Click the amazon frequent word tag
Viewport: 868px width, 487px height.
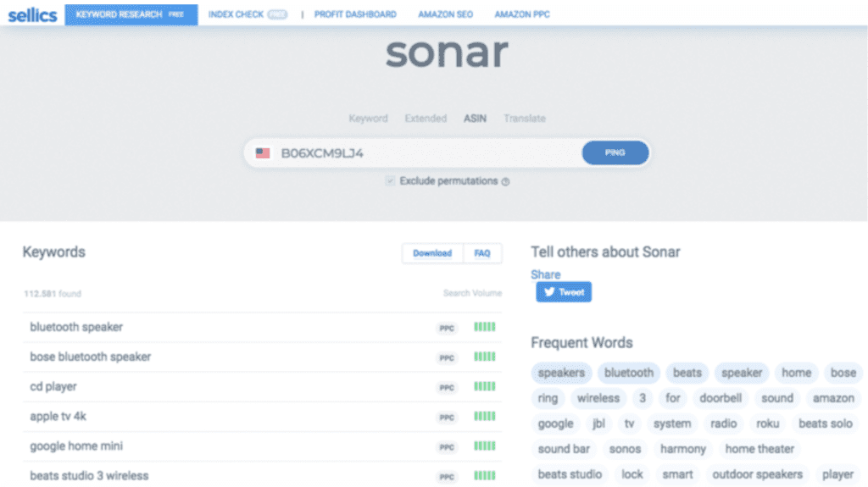click(x=833, y=398)
